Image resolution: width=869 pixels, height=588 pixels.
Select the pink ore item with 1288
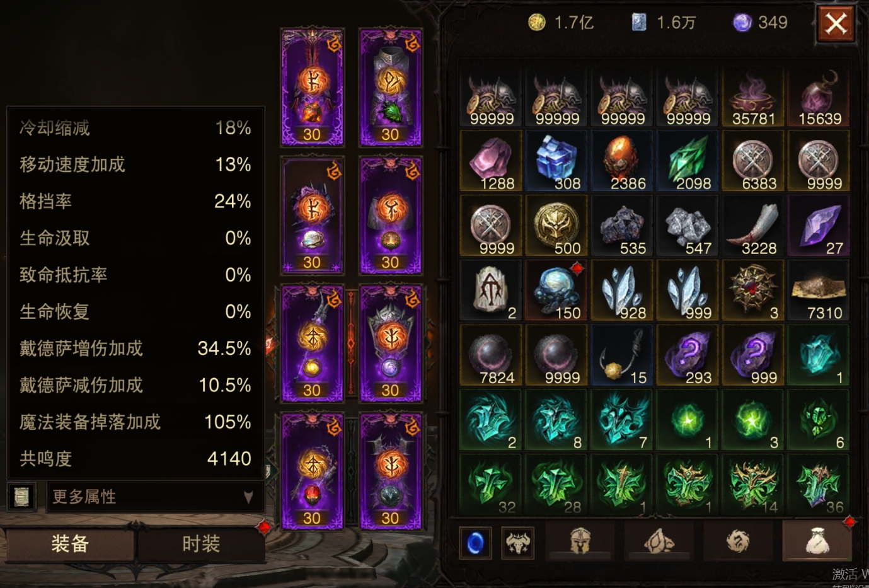coord(491,161)
